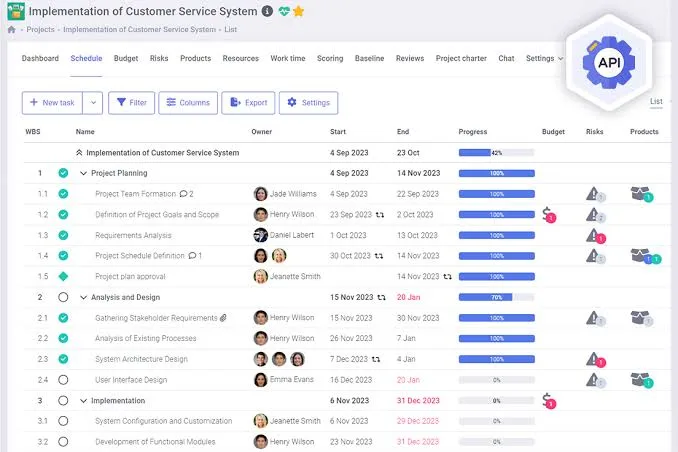Open the Dashboard tab
The image size is (678, 452).
click(40, 58)
